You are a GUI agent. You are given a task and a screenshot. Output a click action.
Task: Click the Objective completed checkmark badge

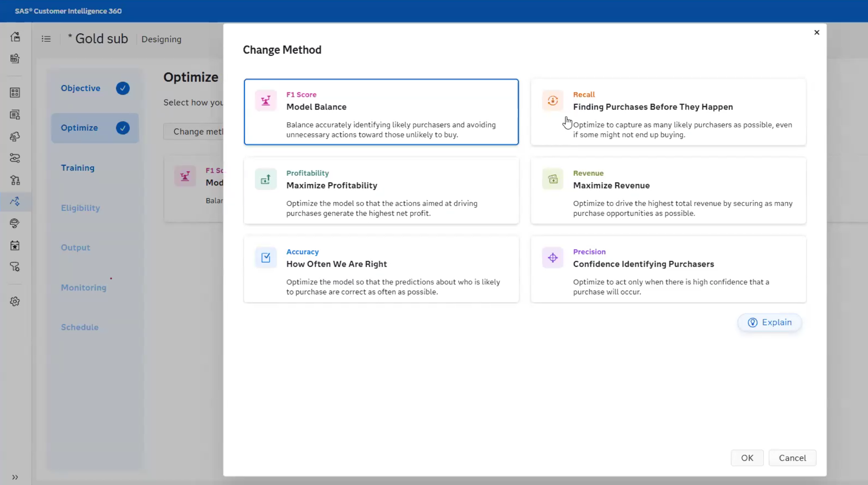[123, 88]
